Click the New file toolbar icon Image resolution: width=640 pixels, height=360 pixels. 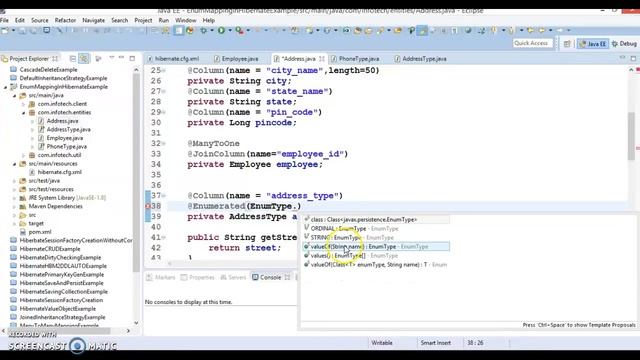[5, 31]
